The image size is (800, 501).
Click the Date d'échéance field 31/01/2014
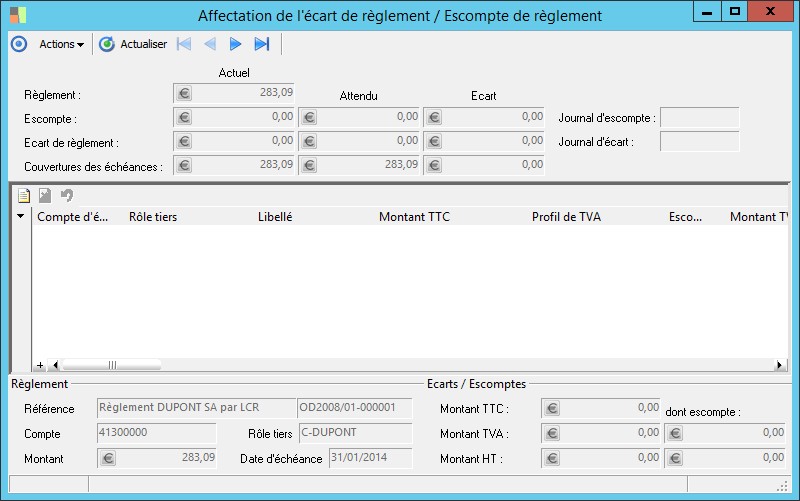coord(370,458)
